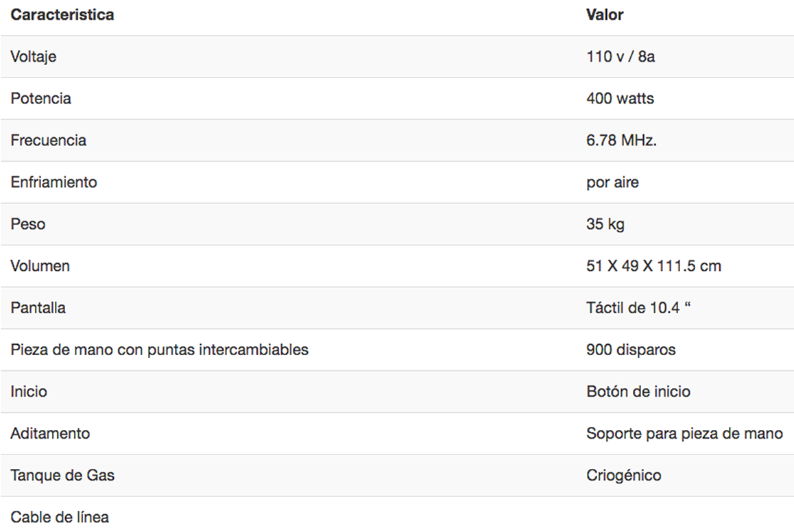Click the 6.78 MHz. value
Viewport: 794px width, 532px height.
point(622,141)
